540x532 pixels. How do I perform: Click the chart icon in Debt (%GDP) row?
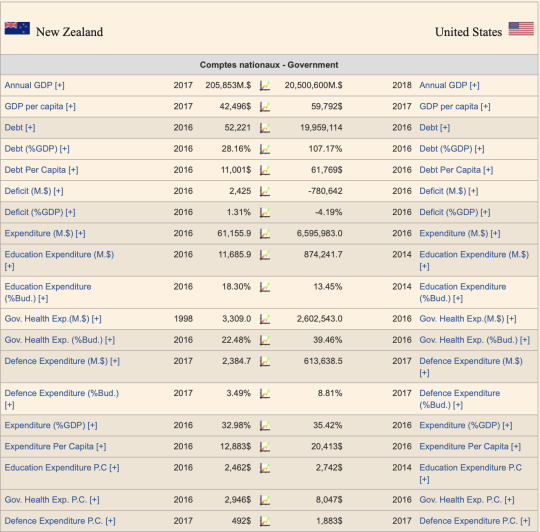265,149
